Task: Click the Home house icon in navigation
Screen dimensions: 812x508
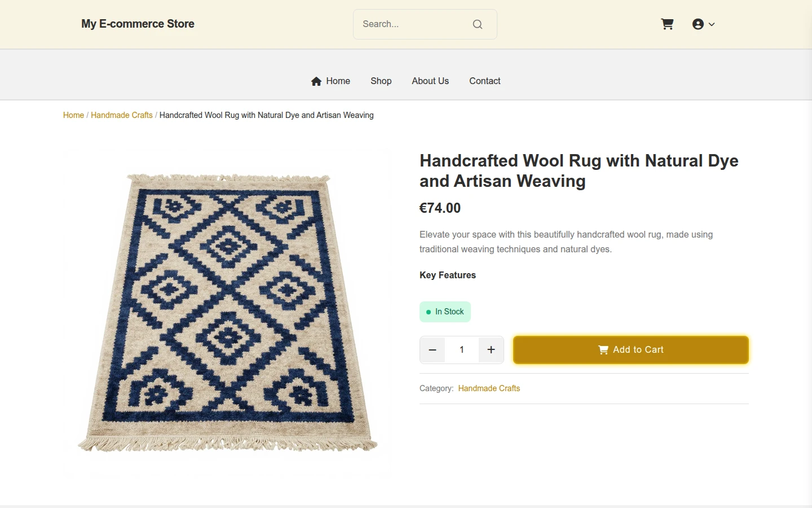Action: coord(316,81)
